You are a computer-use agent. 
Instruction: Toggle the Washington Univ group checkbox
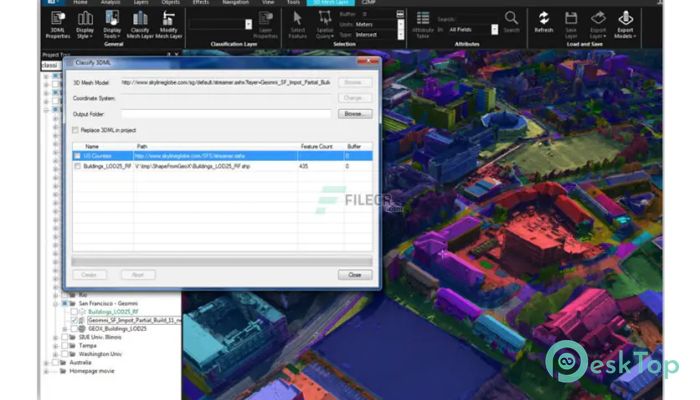coord(65,354)
